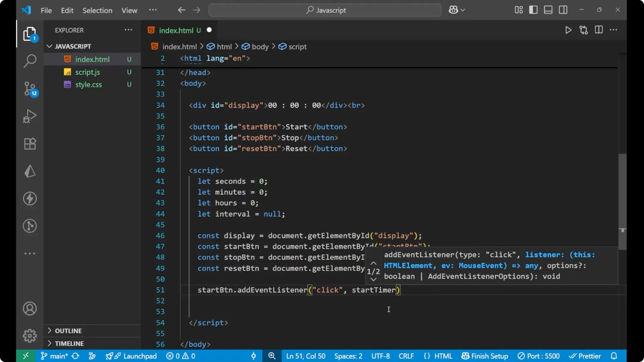
Task: Open the Extensions view
Action: [30, 143]
